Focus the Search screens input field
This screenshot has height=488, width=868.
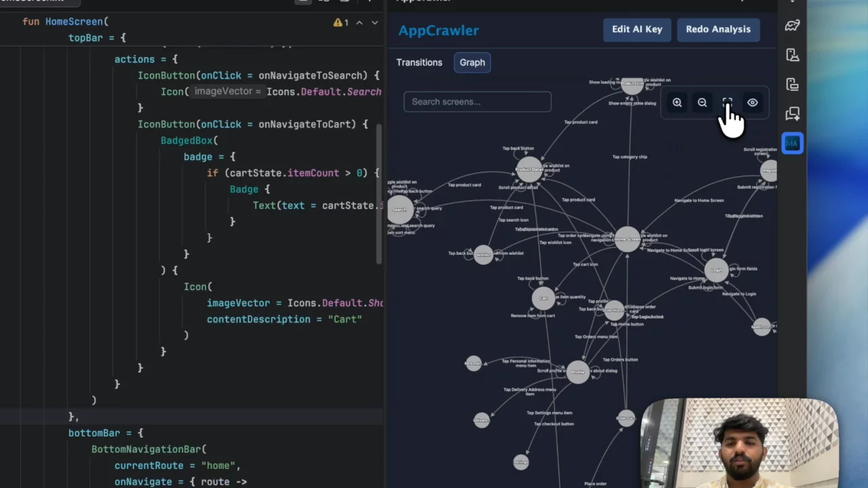(477, 102)
